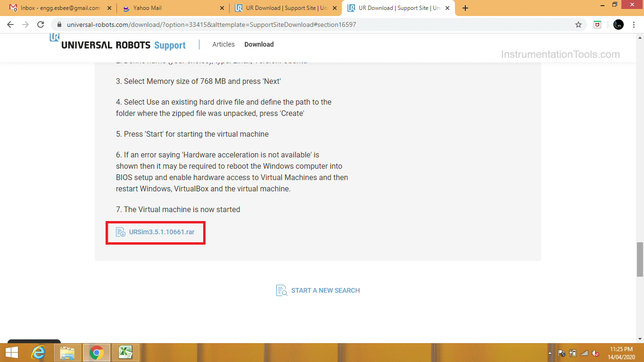Open the Windows Start button
The width and height of the screenshot is (644, 362).
coord(12,353)
